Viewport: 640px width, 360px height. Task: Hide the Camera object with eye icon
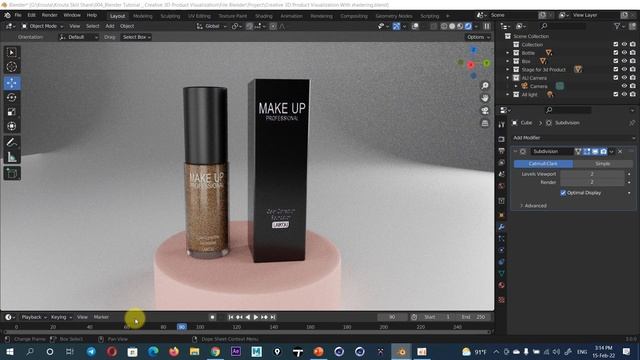point(624,86)
